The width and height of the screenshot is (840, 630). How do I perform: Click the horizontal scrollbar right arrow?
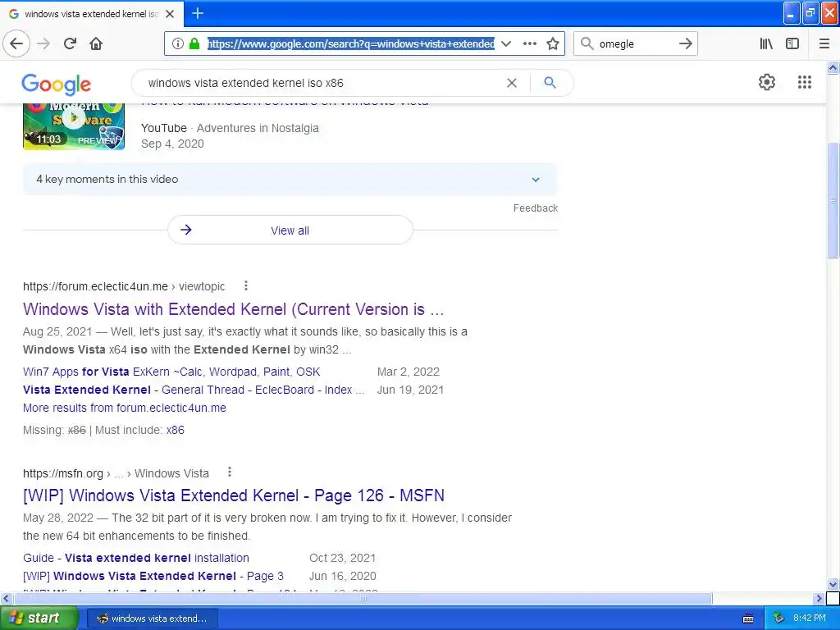(819, 598)
